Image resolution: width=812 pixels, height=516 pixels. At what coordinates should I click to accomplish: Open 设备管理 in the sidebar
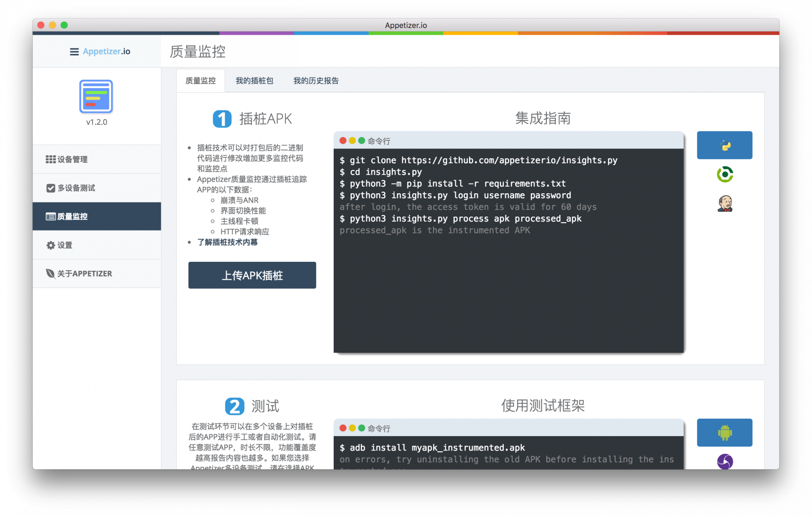(97, 159)
